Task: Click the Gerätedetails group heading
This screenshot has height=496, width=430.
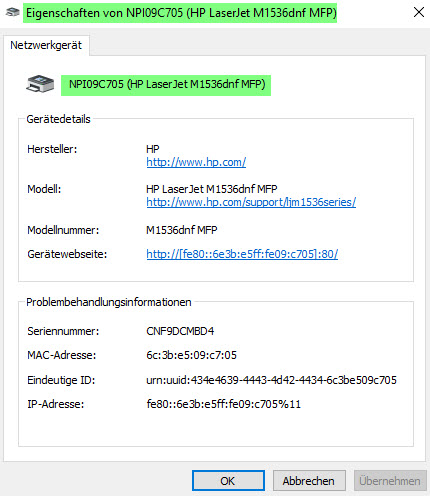Action: [x=58, y=119]
